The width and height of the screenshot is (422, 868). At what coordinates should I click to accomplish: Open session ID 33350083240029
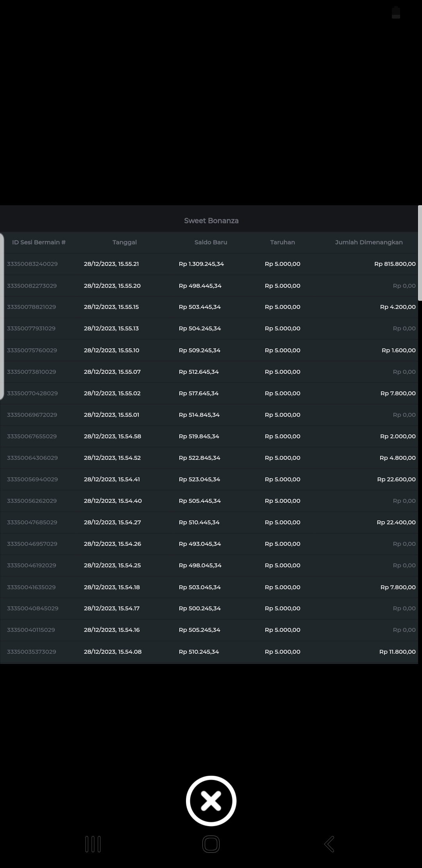coord(32,264)
